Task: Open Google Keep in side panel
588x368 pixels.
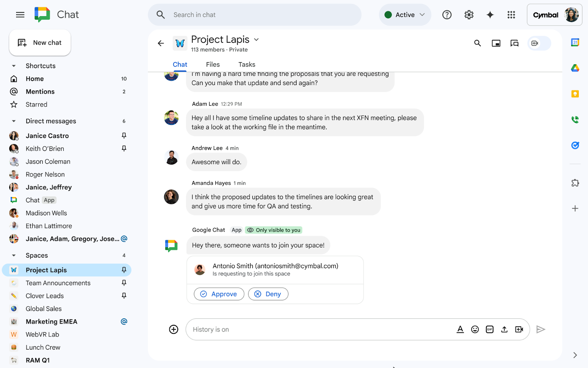Action: (x=575, y=94)
